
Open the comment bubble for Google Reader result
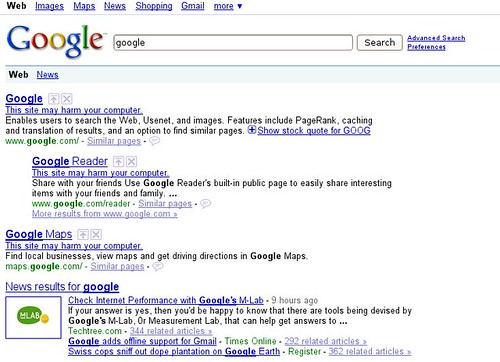point(206,203)
